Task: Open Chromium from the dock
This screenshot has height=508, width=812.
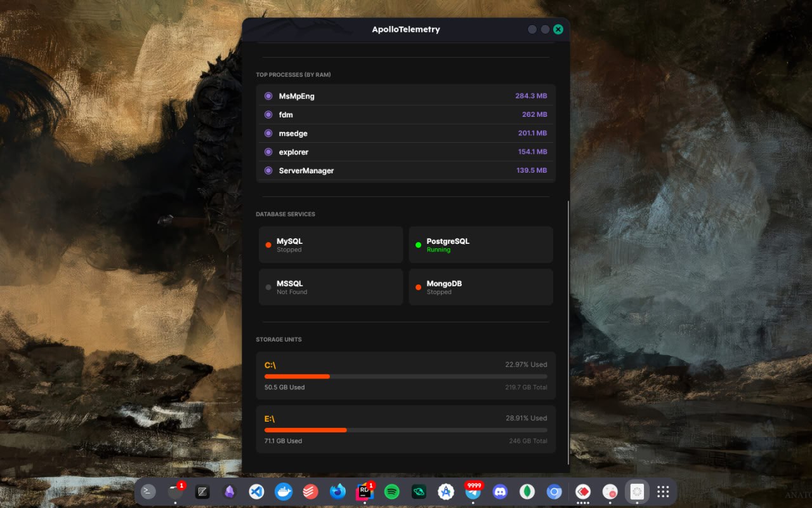Action: 554,491
